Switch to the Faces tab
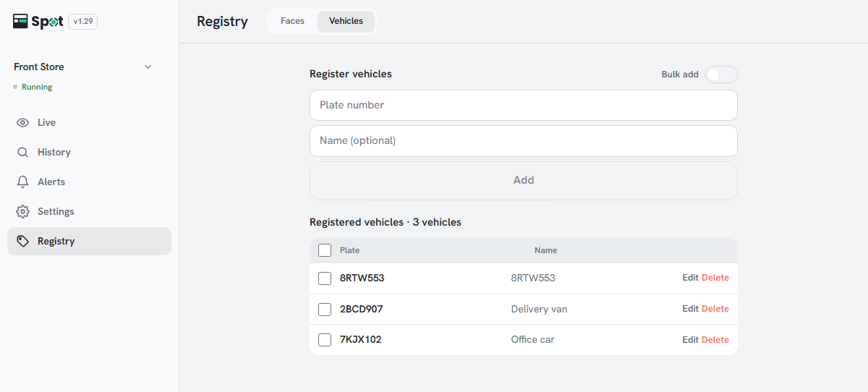Viewport: 868px width, 392px height. (x=292, y=21)
